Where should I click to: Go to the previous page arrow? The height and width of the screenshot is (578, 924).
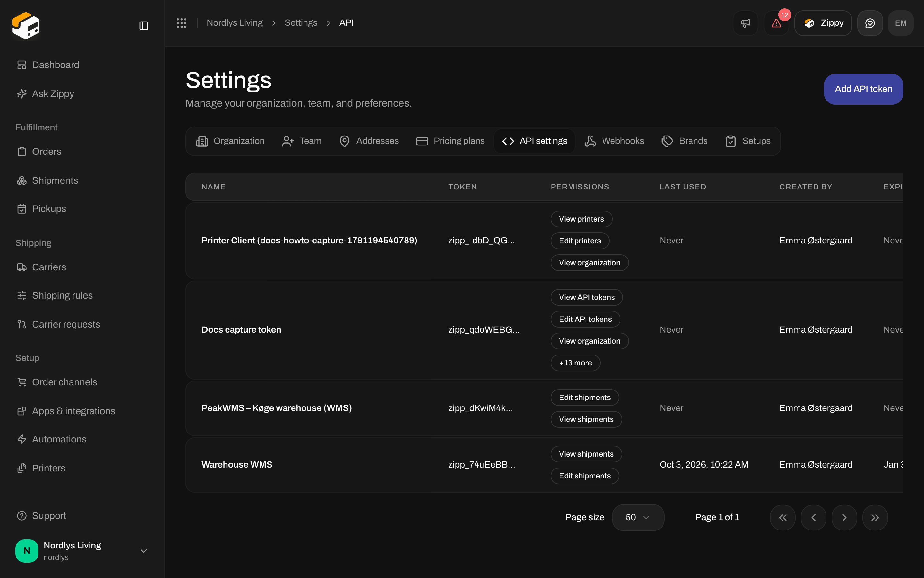[813, 518]
